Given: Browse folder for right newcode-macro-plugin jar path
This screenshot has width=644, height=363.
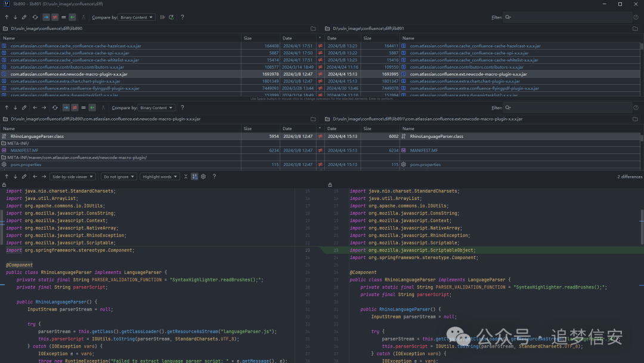Looking at the screenshot, I should point(636,119).
